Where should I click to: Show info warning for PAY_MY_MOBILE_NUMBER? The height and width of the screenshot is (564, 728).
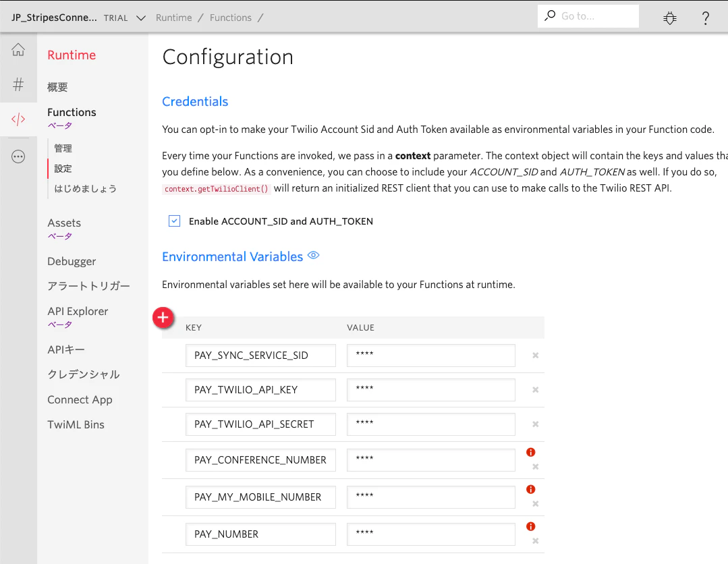pos(531,489)
